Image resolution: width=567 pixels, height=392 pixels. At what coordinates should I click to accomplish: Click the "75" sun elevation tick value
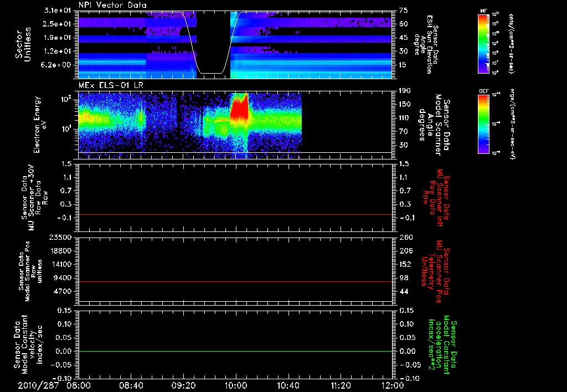[404, 11]
